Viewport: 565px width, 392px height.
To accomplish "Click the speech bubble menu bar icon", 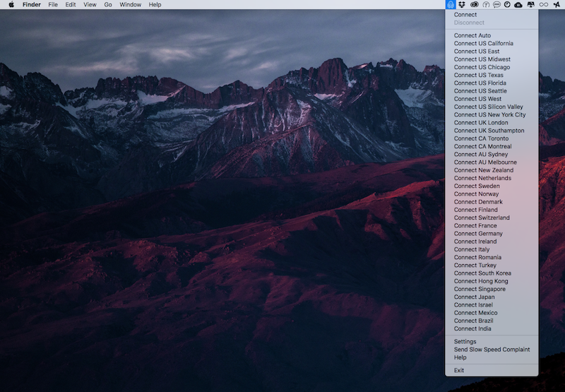I will pyautogui.click(x=496, y=4).
